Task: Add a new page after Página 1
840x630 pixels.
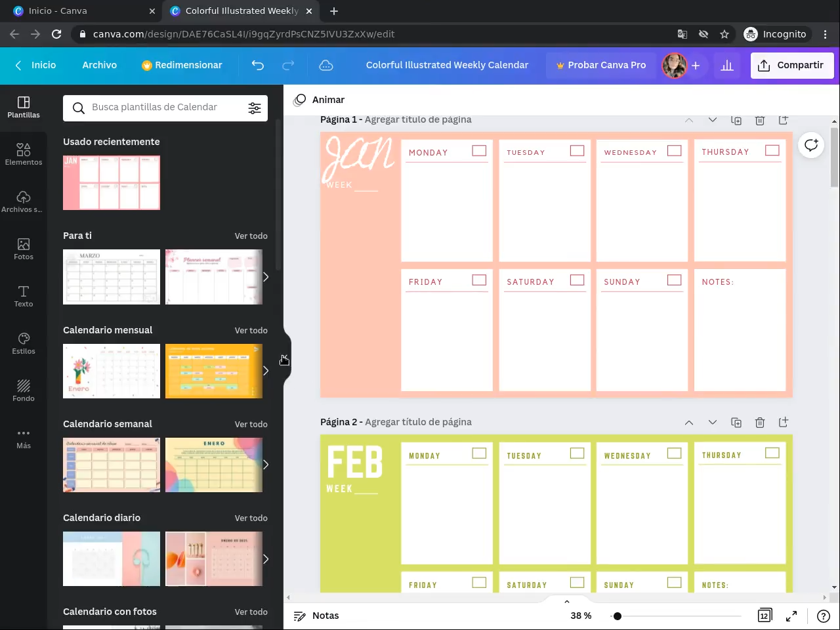Action: coord(784,120)
